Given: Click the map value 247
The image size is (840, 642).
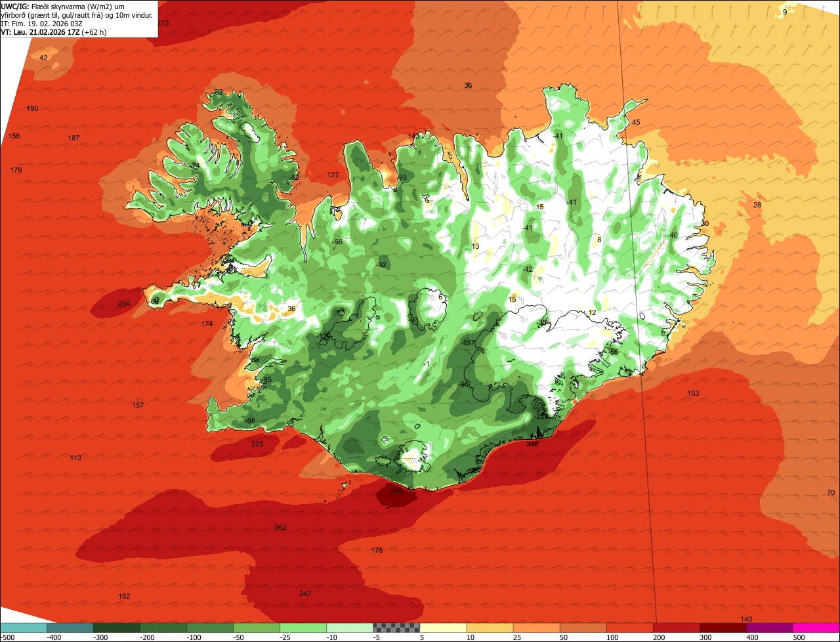Looking at the screenshot, I should [x=305, y=593].
